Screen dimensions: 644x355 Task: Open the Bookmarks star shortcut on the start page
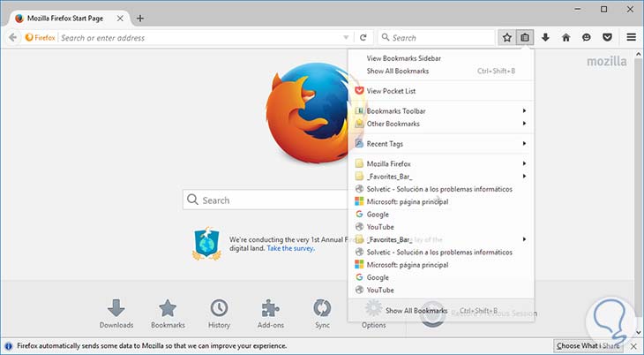point(168,313)
